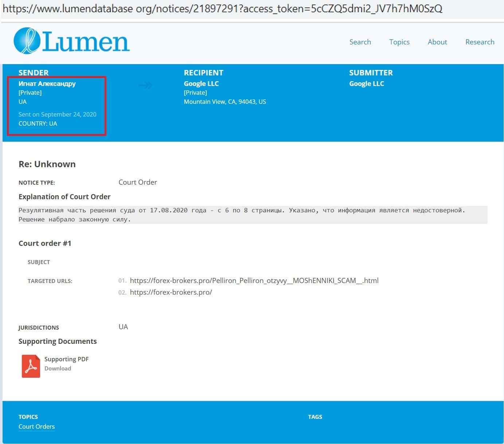This screenshot has width=504, height=444.
Task: Click the 'Supporting PDF' label
Action: click(66, 359)
